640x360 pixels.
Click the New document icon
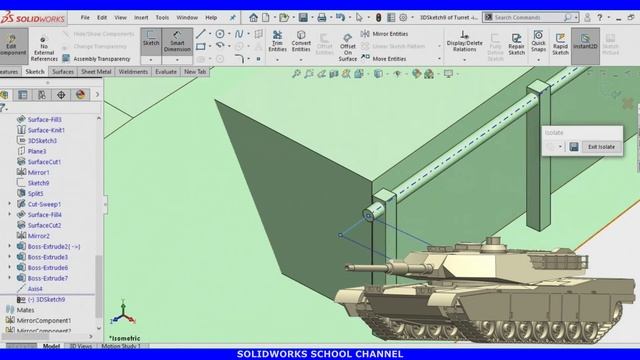(x=266, y=18)
